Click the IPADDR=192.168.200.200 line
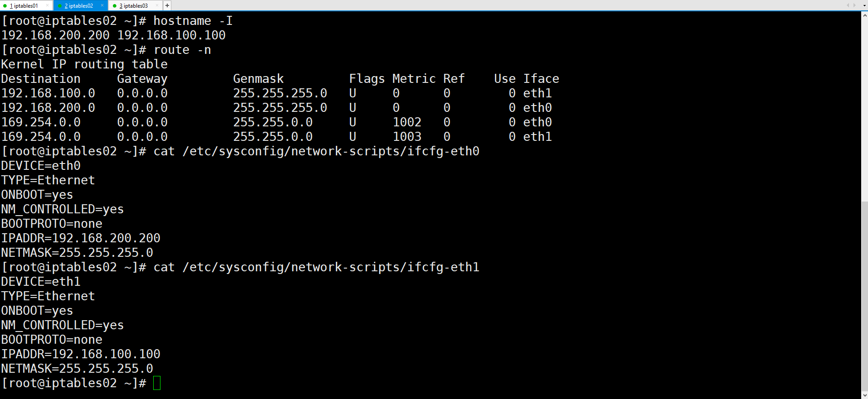 click(x=81, y=238)
